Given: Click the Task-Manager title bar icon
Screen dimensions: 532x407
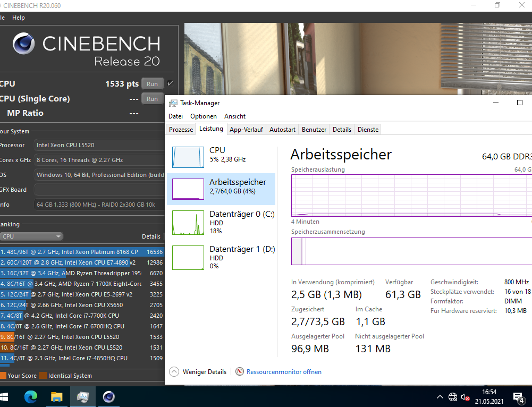Looking at the screenshot, I should tap(173, 103).
